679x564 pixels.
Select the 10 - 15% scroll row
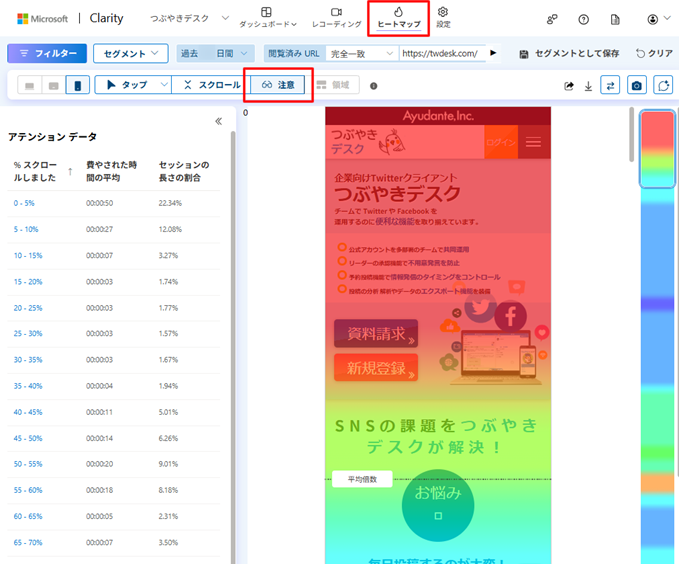113,256
